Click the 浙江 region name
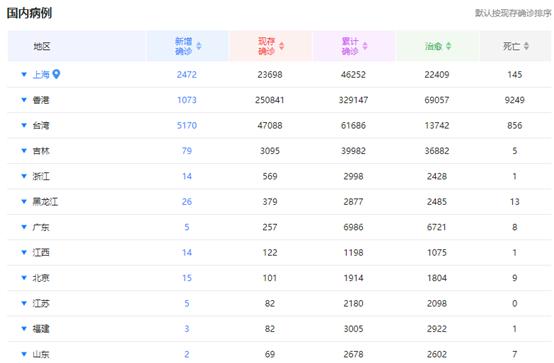554x363 pixels. point(41,176)
